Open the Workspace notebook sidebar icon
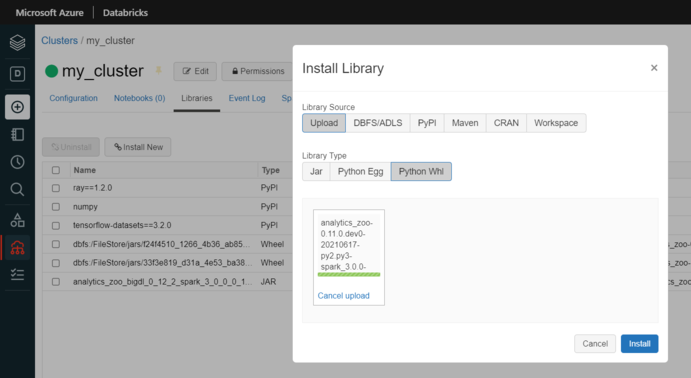The width and height of the screenshot is (691, 378). (17, 134)
